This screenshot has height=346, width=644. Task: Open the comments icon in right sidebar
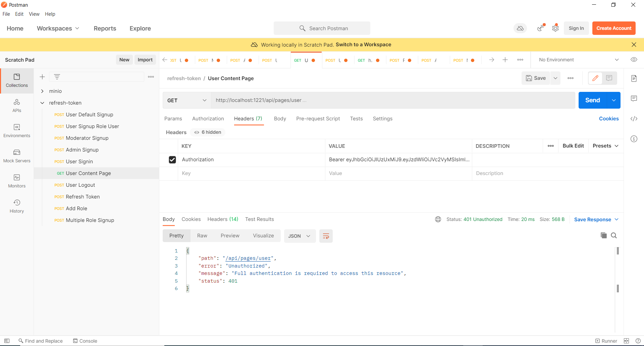coord(634,99)
